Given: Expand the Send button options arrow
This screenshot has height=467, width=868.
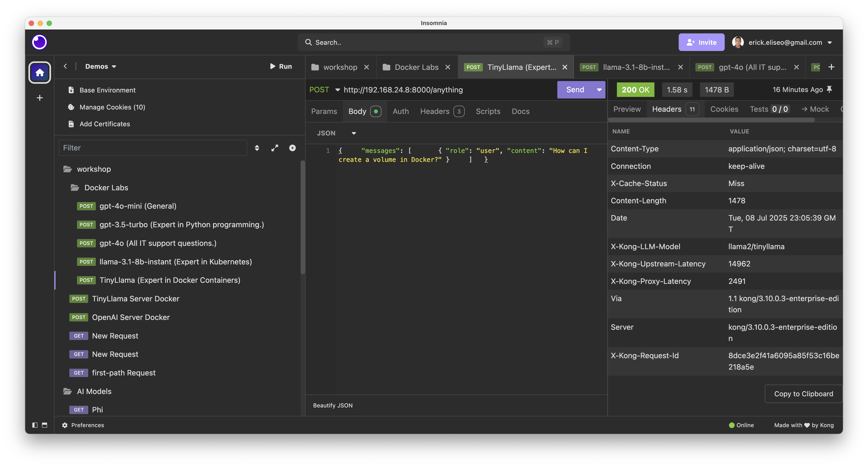Looking at the screenshot, I should point(599,90).
